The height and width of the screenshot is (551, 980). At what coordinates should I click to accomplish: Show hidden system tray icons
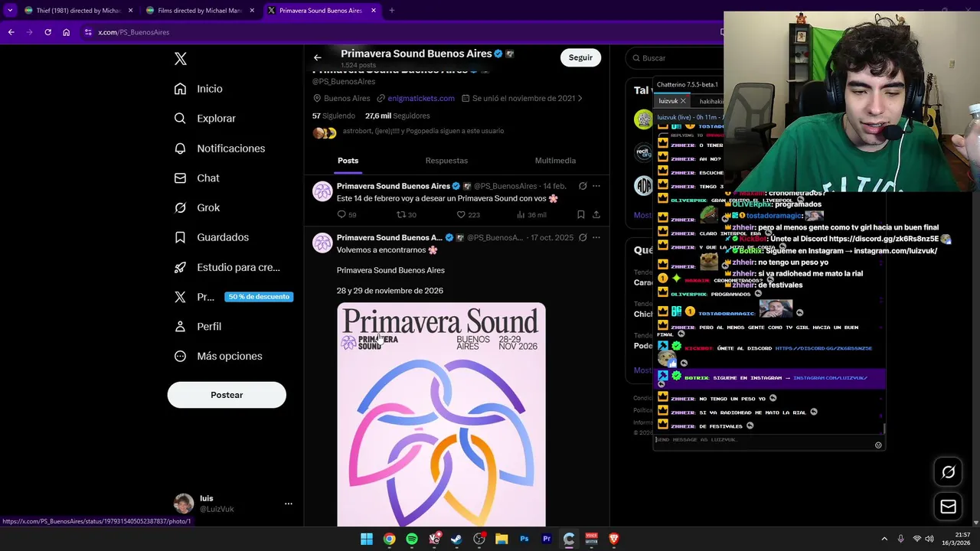pyautogui.click(x=884, y=539)
